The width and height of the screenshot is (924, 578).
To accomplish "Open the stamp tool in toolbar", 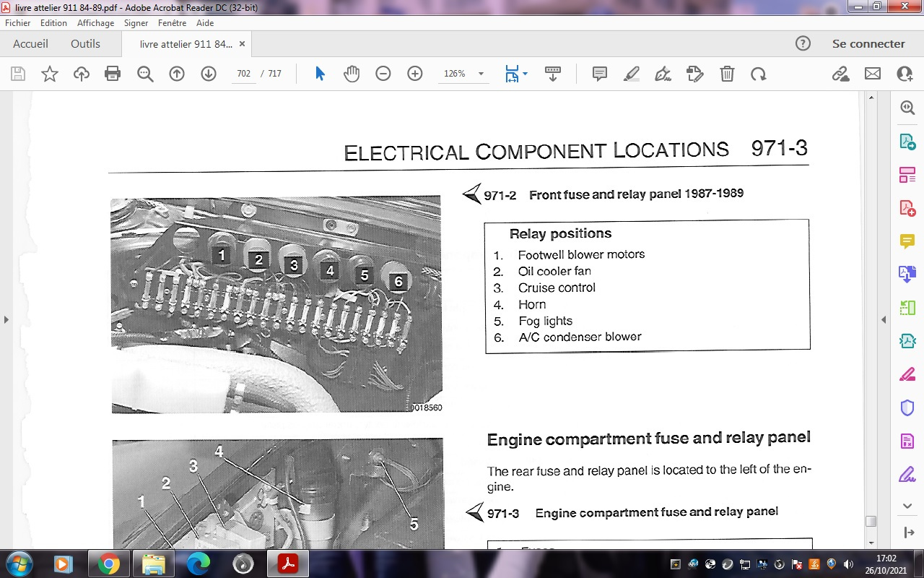I will [x=694, y=74].
